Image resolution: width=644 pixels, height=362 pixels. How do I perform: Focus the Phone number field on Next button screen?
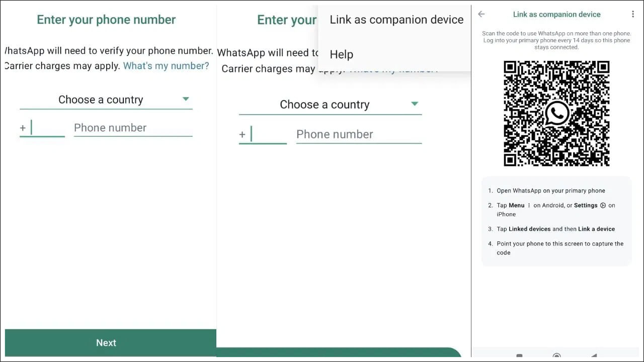click(133, 128)
